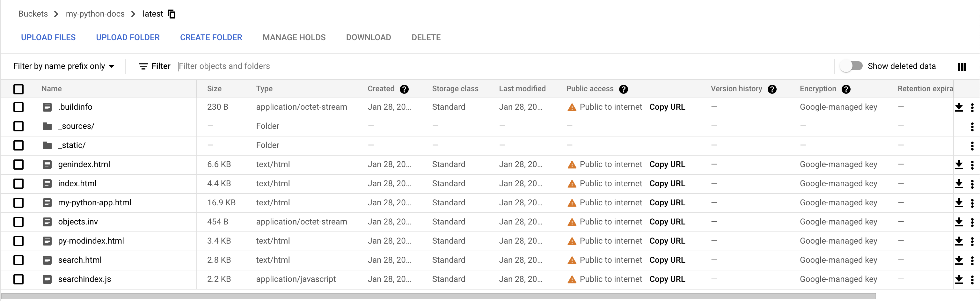Image resolution: width=980 pixels, height=301 pixels.
Task: Check the box for genindex.html
Action: click(18, 165)
